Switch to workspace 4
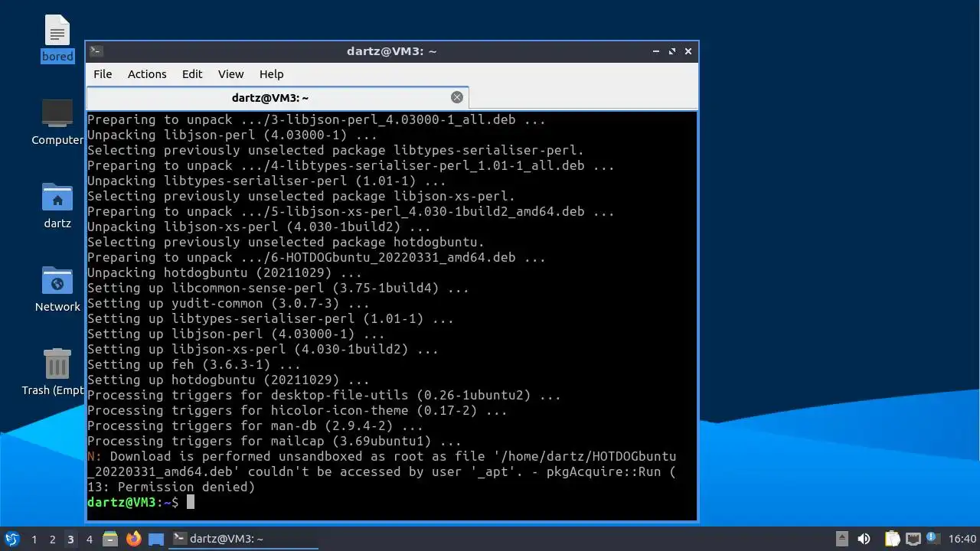The image size is (980, 551). coord(89,540)
